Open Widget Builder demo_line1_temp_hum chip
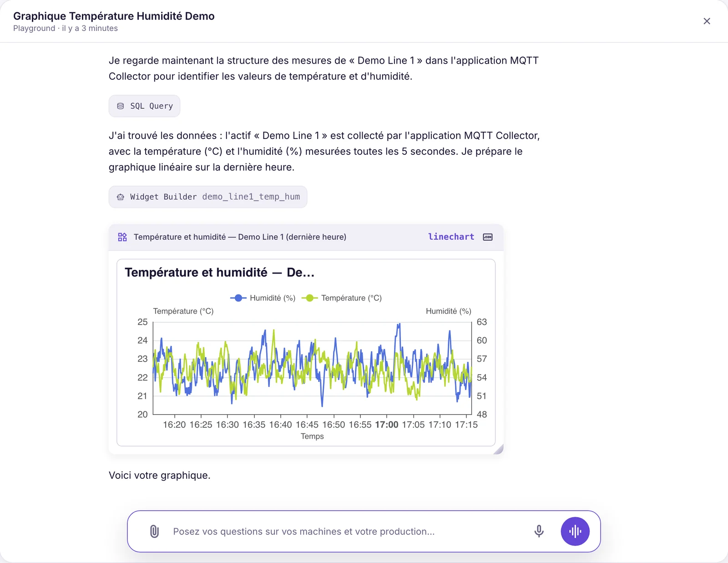Viewport: 728px width, 563px height. [x=208, y=197]
